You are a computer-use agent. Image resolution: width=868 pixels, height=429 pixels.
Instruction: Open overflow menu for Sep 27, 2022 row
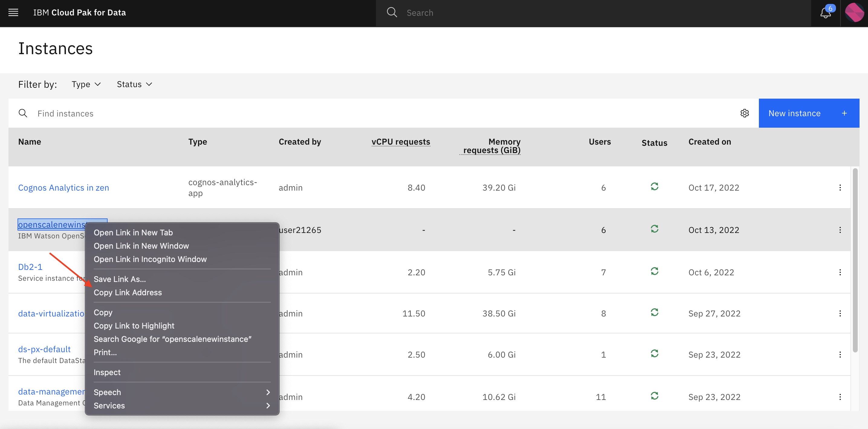point(840,314)
